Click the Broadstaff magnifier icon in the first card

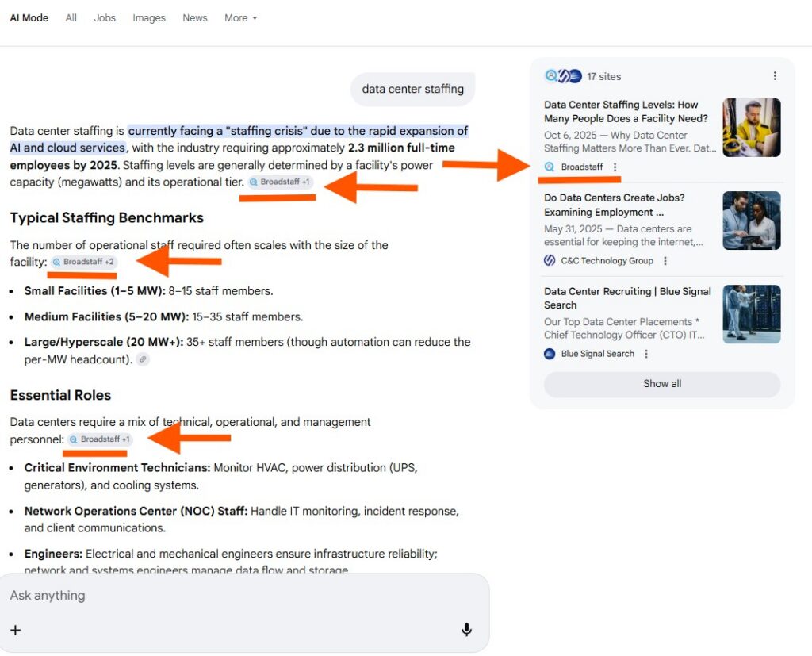[548, 167]
